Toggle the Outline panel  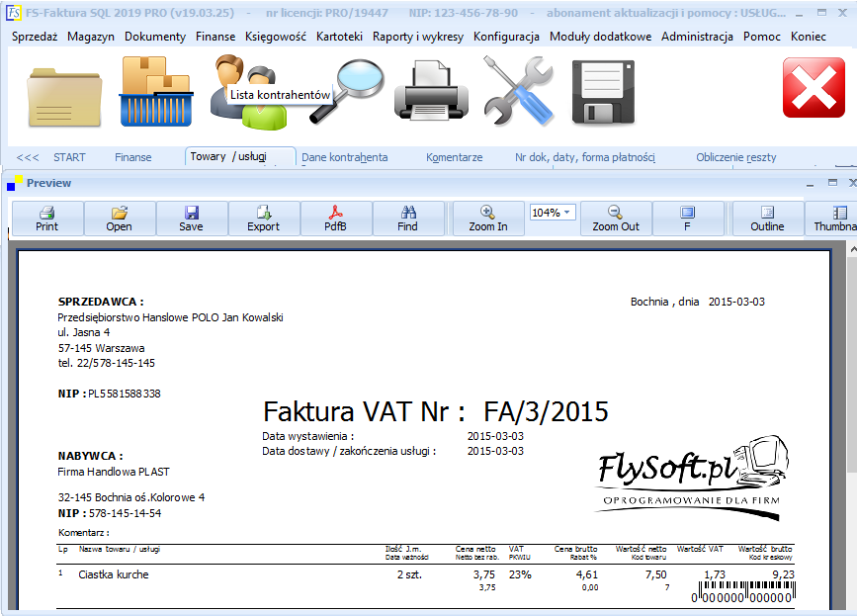pyautogui.click(x=767, y=219)
